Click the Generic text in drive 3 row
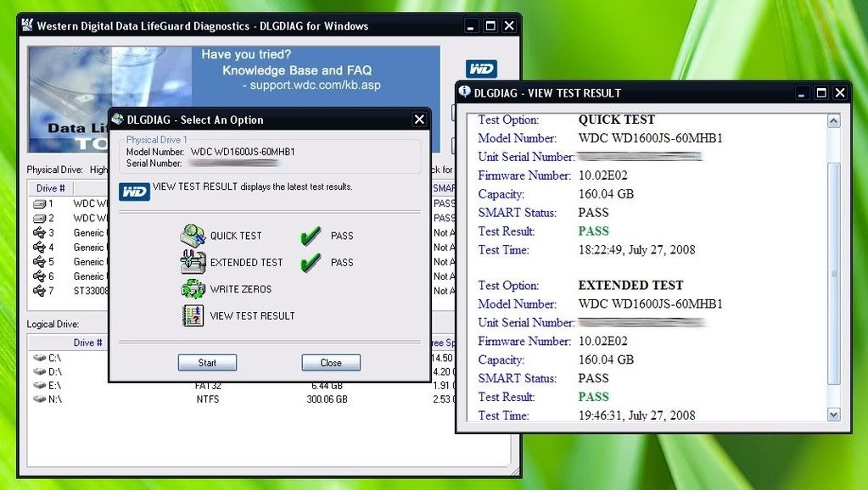Screen dimensions: 868x490 [88, 233]
